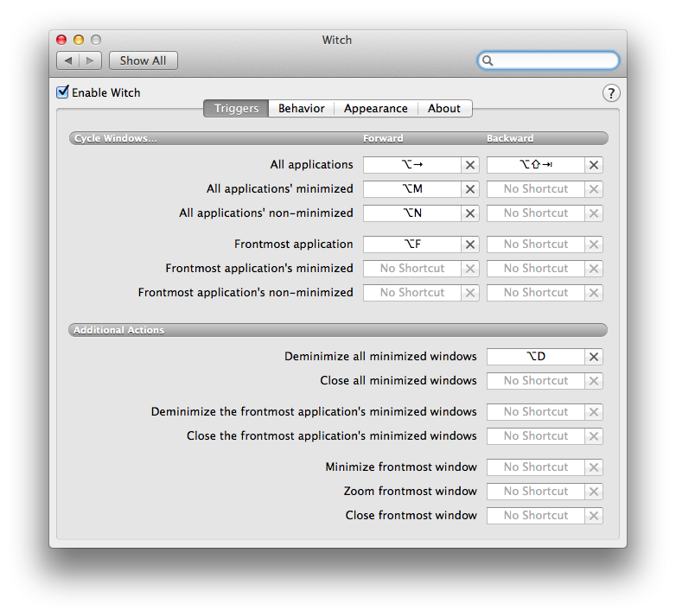Clear the Zoom frontmost window shortcut

coord(594,491)
